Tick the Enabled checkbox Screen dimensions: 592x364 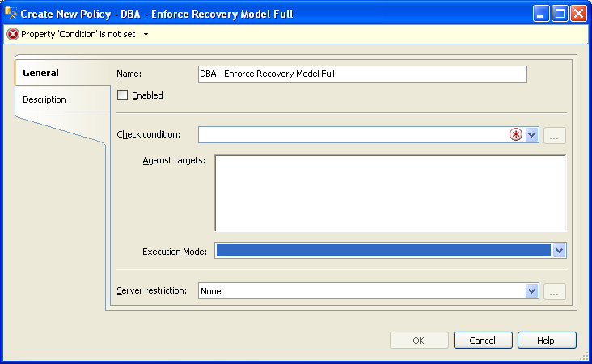tap(122, 95)
